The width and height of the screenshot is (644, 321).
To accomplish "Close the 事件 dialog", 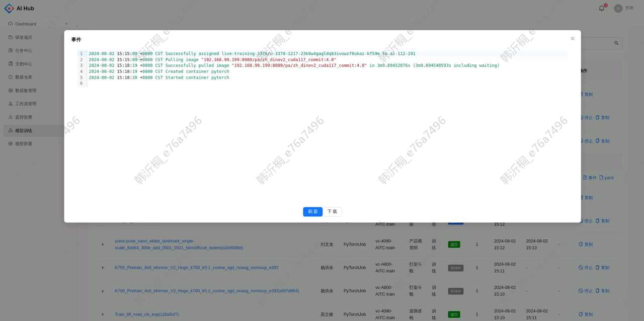I will (572, 39).
